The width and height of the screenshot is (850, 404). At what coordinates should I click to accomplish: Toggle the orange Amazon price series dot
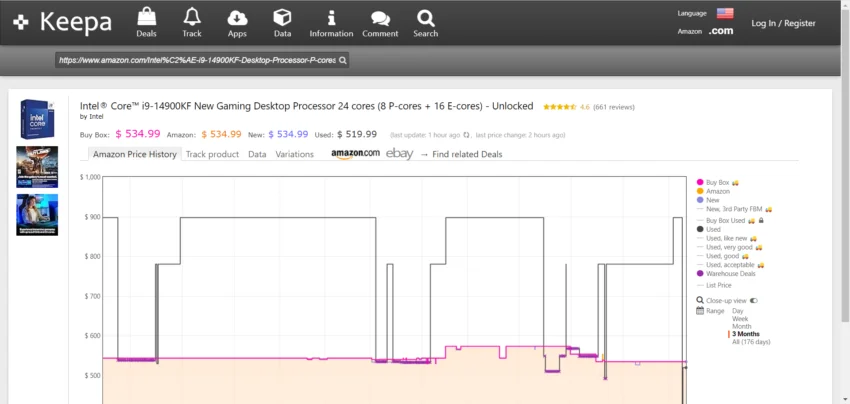(x=700, y=191)
